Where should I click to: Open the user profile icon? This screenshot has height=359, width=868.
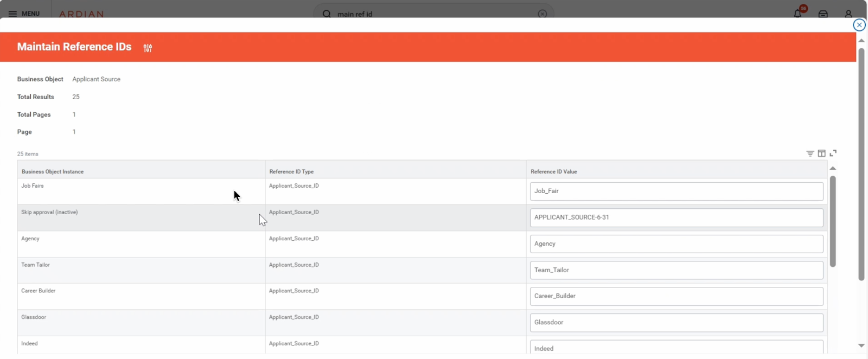coord(848,14)
